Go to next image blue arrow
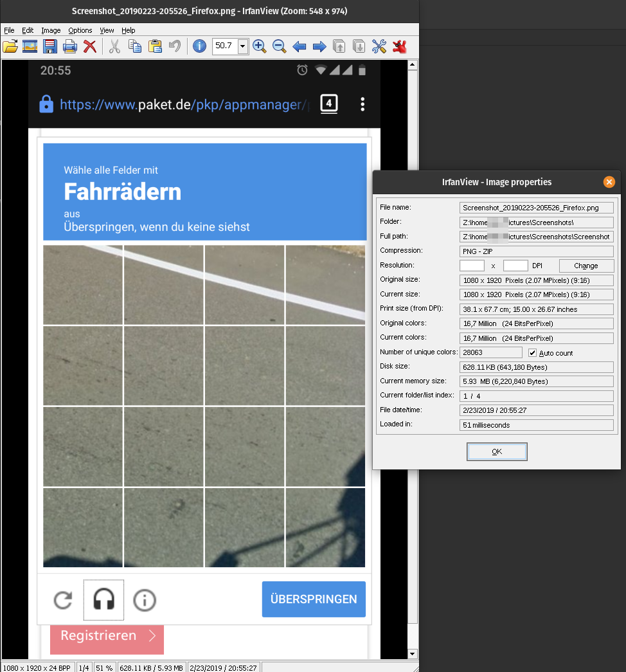Viewport: 626px width, 672px height. click(x=319, y=46)
